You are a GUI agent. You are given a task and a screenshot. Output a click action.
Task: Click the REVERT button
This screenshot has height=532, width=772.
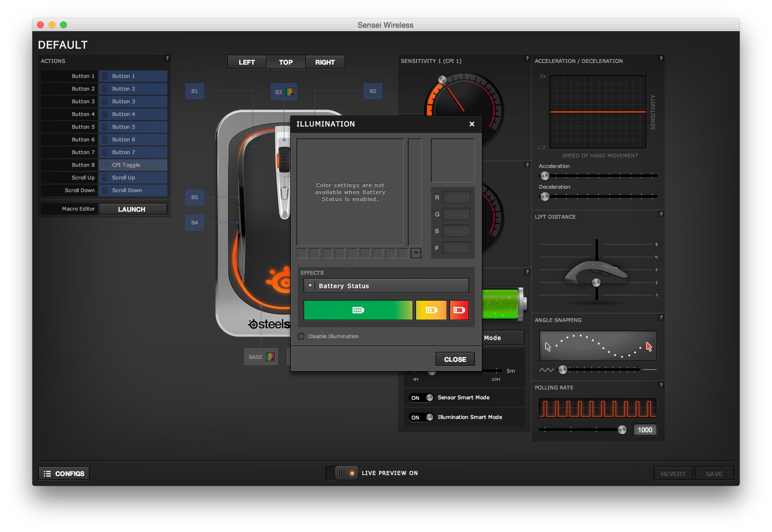tap(673, 474)
